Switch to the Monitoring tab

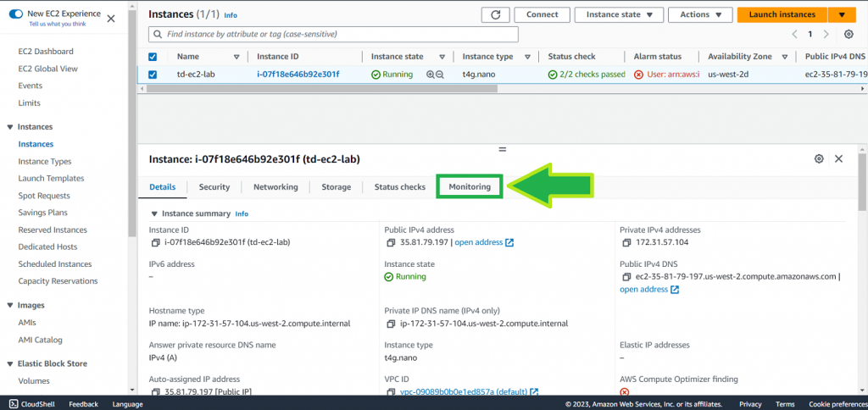click(470, 186)
